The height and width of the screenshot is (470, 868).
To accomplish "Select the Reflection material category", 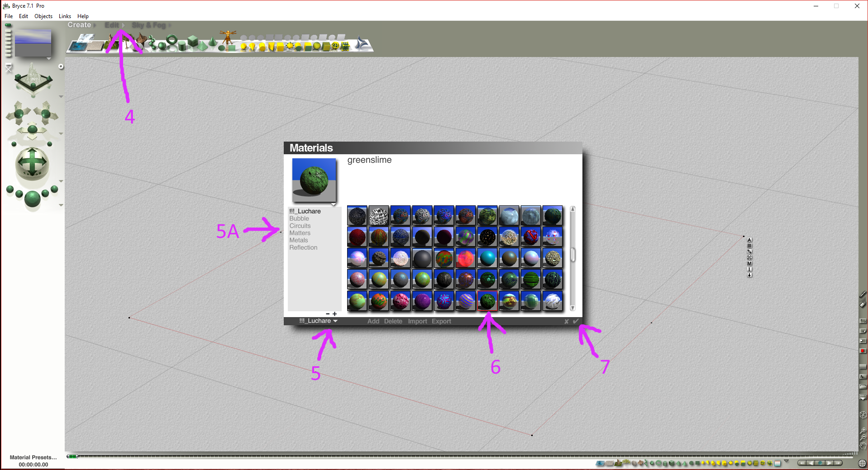I will (x=304, y=247).
